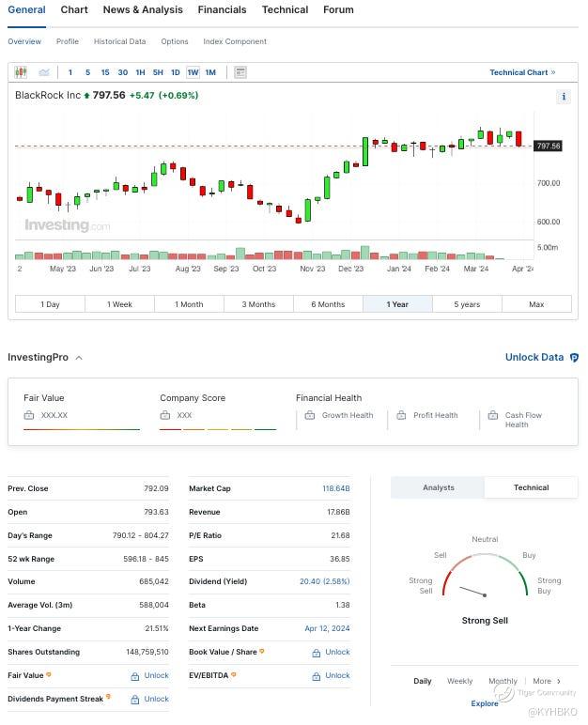Switch to the Technical sentiment tab
The width and height of the screenshot is (588, 725).
coord(531,487)
